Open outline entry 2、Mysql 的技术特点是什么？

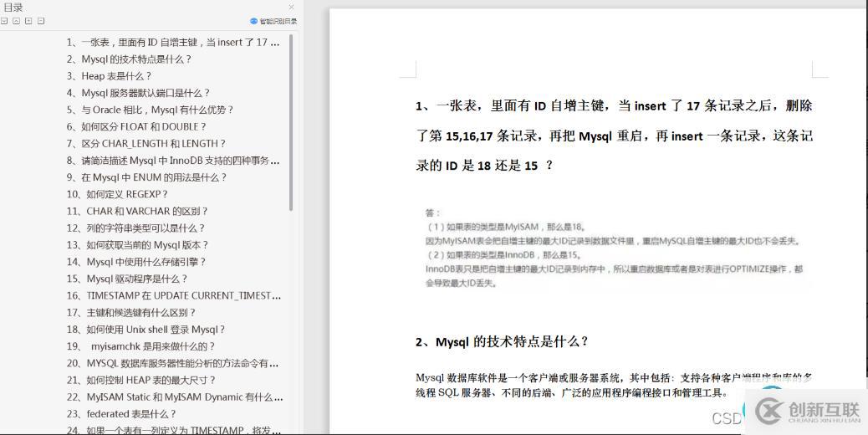[129, 59]
